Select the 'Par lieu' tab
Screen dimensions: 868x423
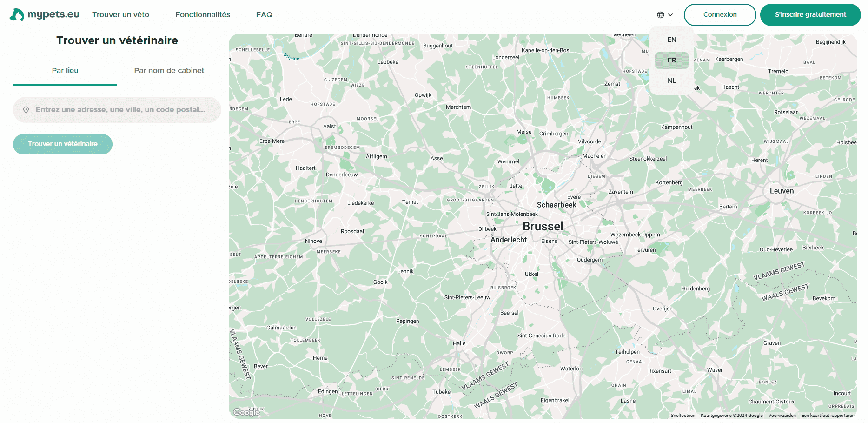tap(65, 71)
